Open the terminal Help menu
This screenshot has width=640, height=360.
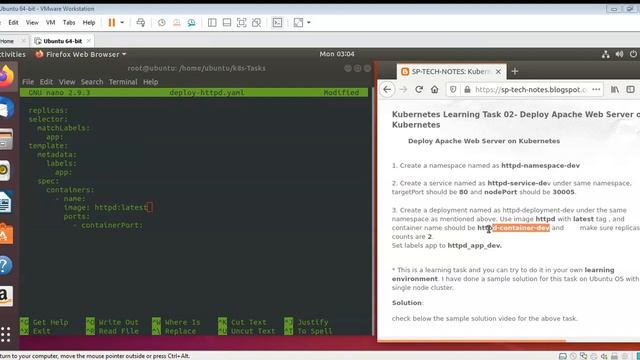151,82
